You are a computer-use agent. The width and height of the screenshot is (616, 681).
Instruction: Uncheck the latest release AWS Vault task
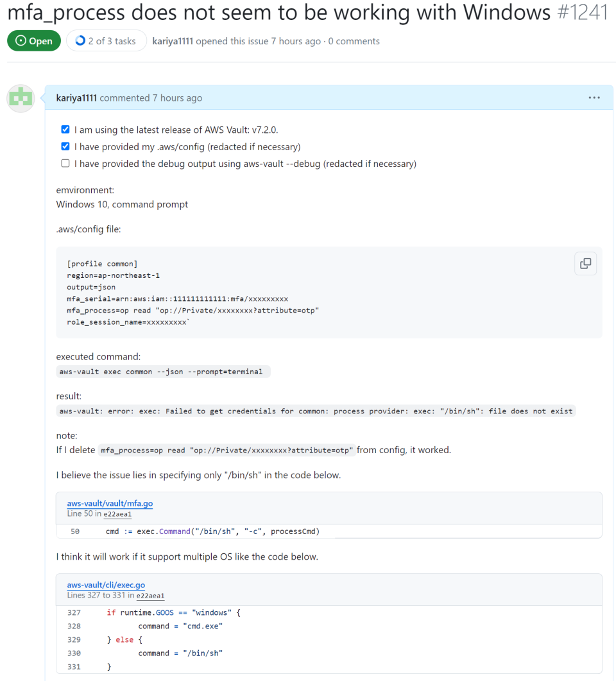(65, 129)
